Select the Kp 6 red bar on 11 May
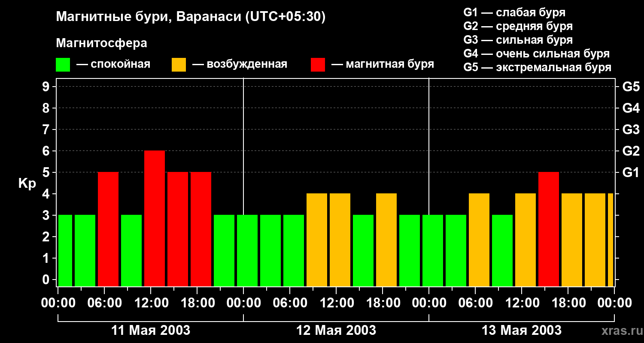This screenshot has width=644, height=343. [x=155, y=218]
